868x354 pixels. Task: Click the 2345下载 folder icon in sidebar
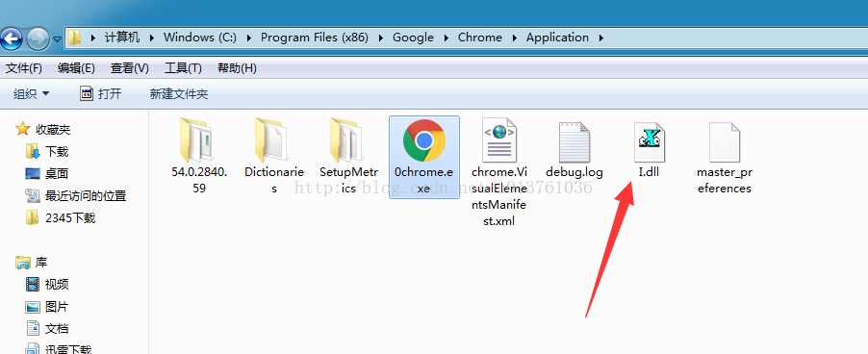pos(33,217)
